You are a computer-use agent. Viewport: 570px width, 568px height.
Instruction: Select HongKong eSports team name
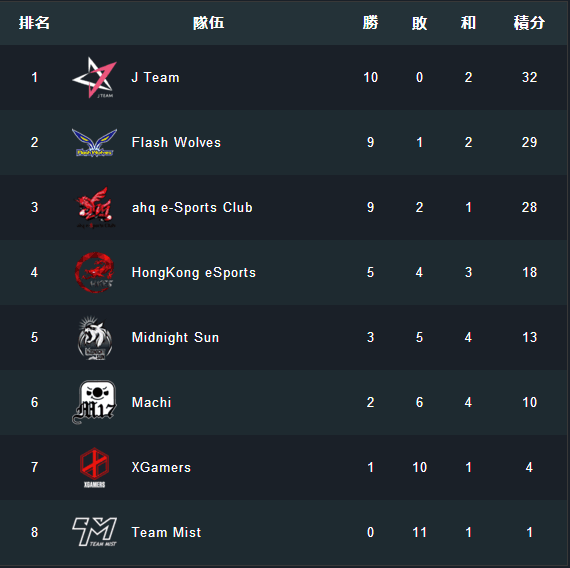point(194,273)
